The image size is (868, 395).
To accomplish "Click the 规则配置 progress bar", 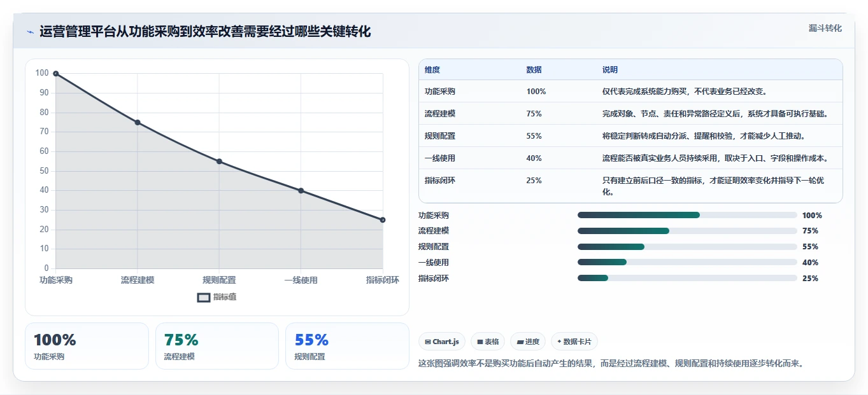I will pos(687,247).
